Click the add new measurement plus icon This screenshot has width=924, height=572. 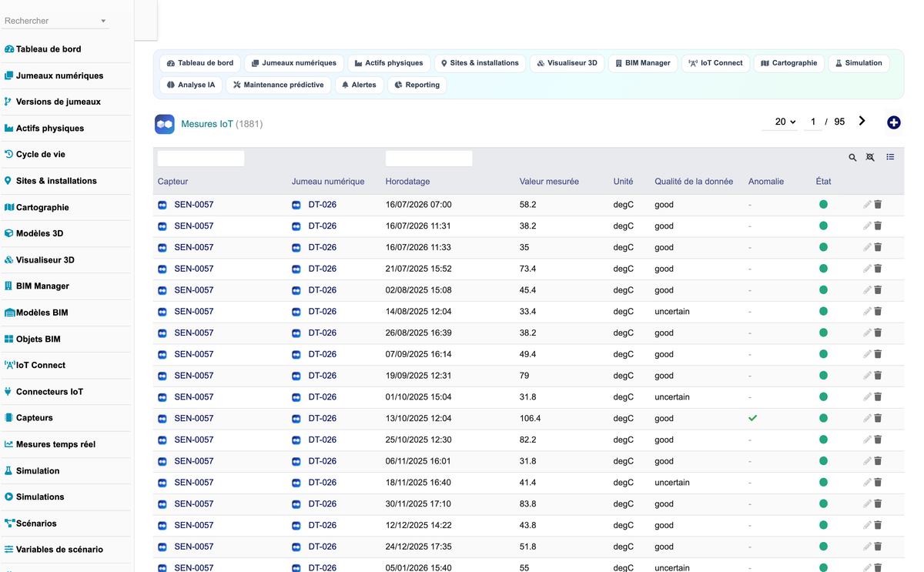tap(894, 122)
